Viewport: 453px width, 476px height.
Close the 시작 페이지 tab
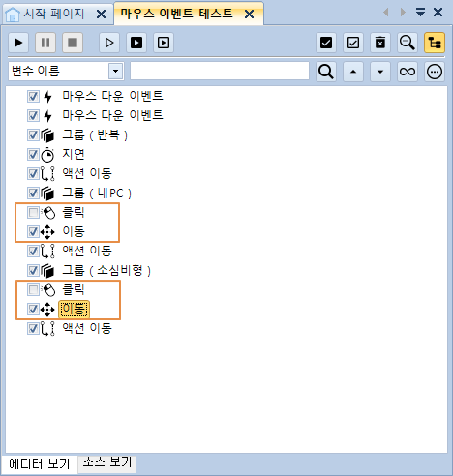click(102, 15)
